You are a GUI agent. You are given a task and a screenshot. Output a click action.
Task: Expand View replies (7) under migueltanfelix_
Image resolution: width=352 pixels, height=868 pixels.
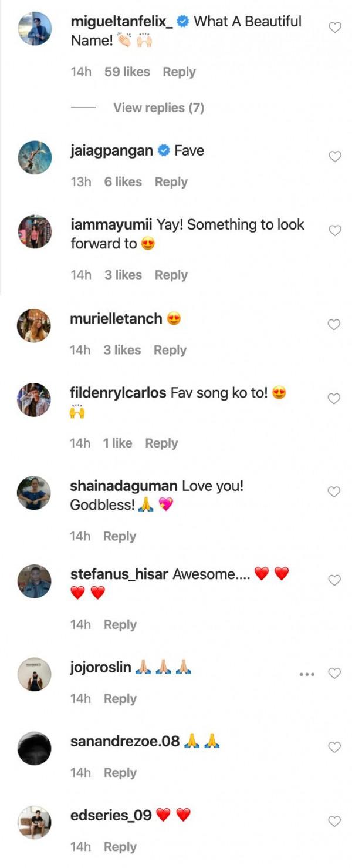click(x=158, y=107)
